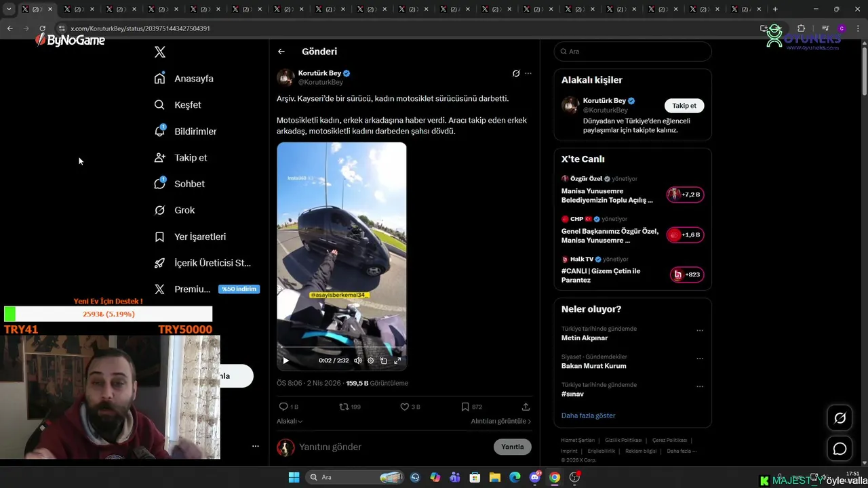Open floating chat messages button
868x488 pixels.
tap(840, 449)
